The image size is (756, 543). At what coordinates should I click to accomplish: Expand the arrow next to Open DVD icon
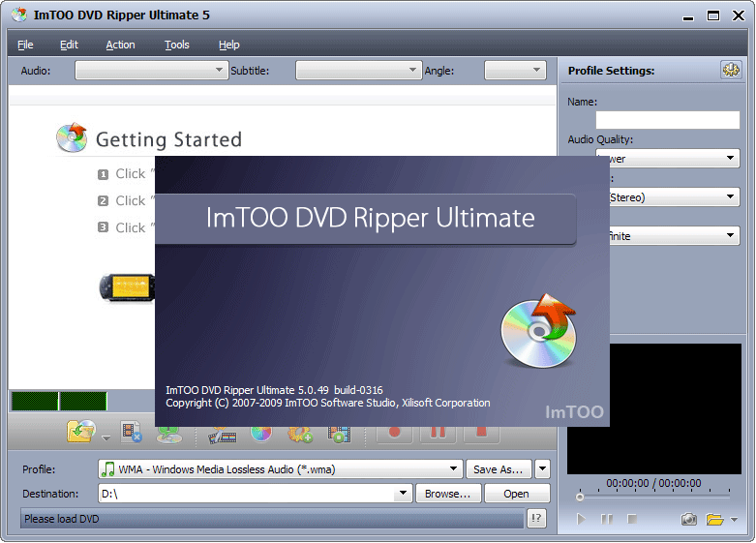click(106, 437)
